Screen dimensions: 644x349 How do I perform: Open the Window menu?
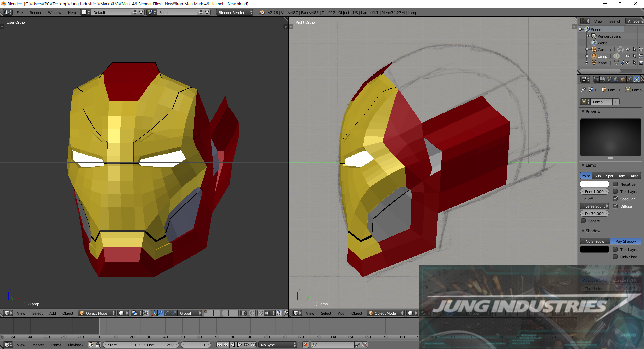(54, 12)
